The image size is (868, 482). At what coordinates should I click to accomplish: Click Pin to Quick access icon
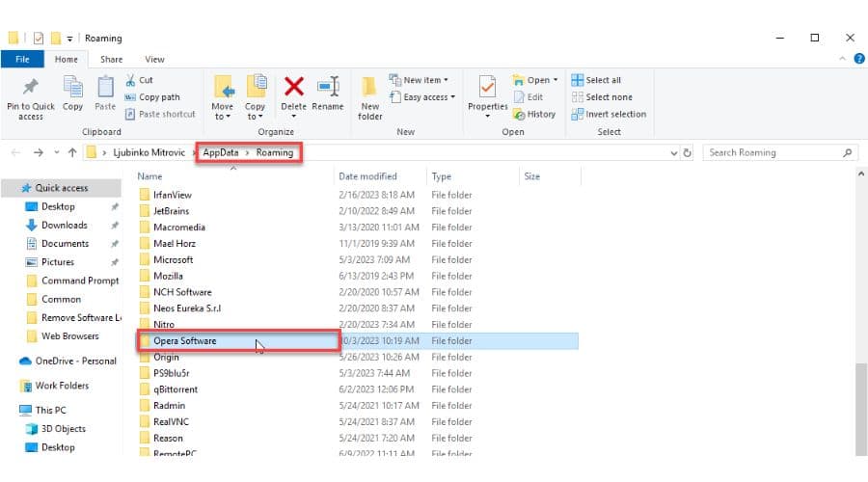[x=31, y=87]
